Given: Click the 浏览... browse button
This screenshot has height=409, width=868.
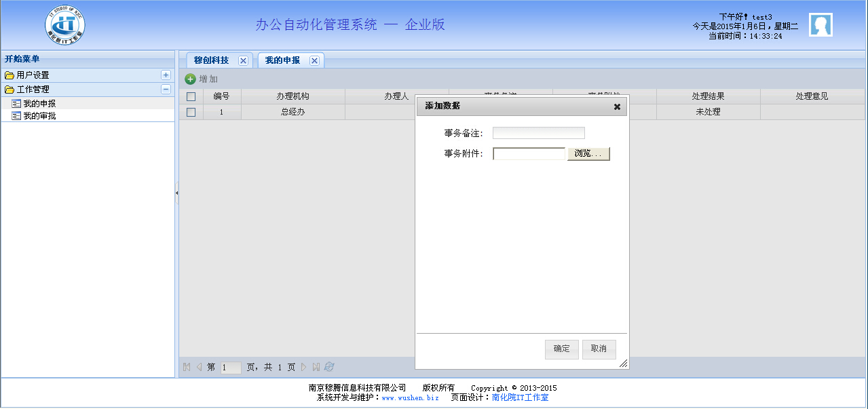Looking at the screenshot, I should 588,154.
